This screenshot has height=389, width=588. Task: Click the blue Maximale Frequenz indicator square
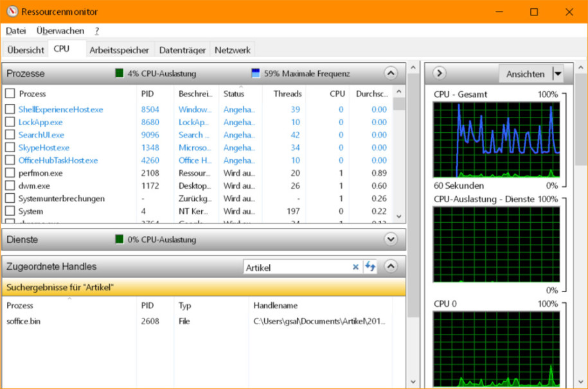pos(255,73)
